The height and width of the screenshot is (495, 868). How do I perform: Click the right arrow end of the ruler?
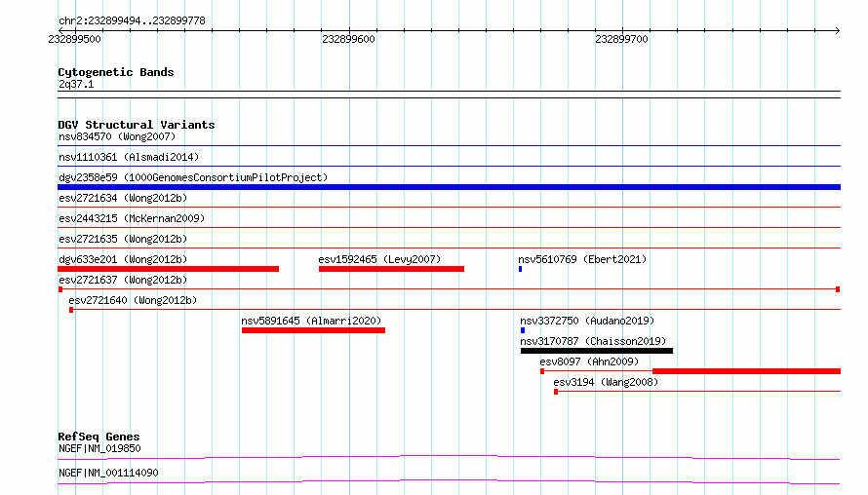837,30
